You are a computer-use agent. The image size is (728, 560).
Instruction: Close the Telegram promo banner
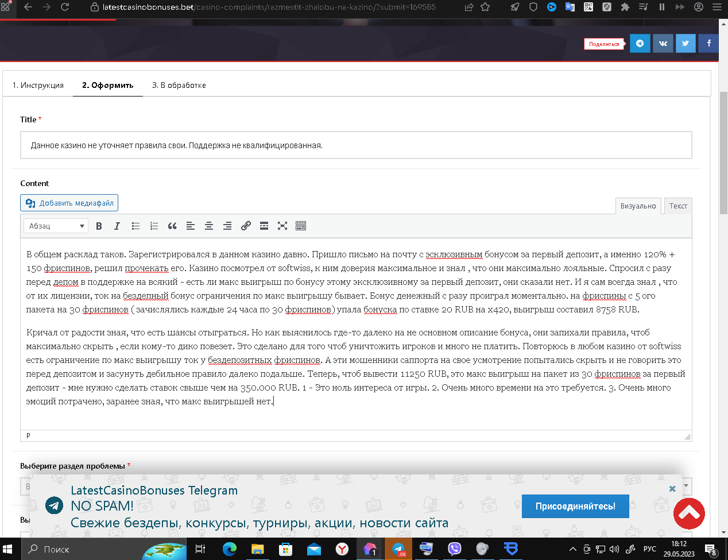pyautogui.click(x=672, y=489)
